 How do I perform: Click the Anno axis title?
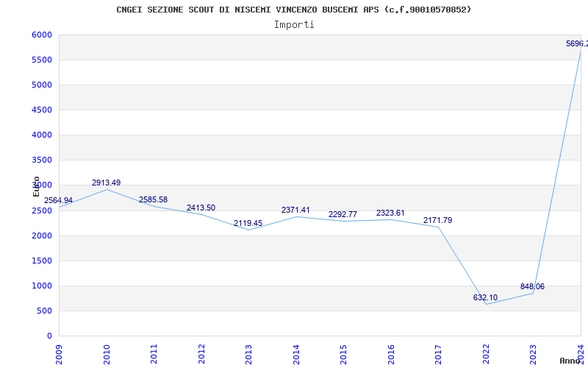click(x=570, y=361)
